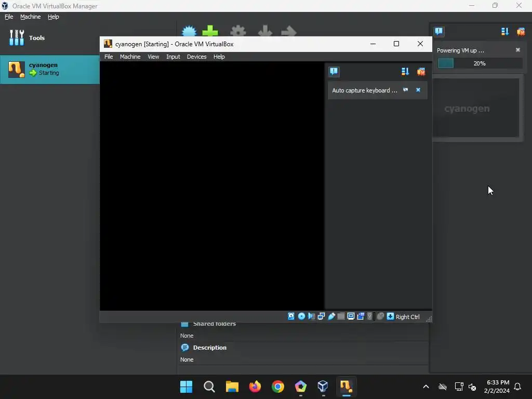The height and width of the screenshot is (399, 532).
Task: Open the Manager's Help menu
Action: [x=54, y=17]
